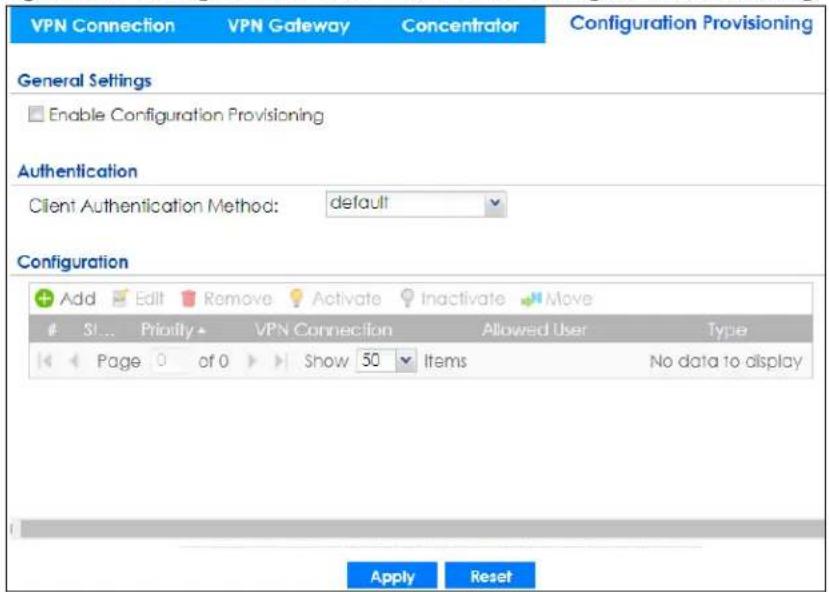This screenshot has height=592, width=829.
Task: Go to first page arrow
Action: [45, 362]
